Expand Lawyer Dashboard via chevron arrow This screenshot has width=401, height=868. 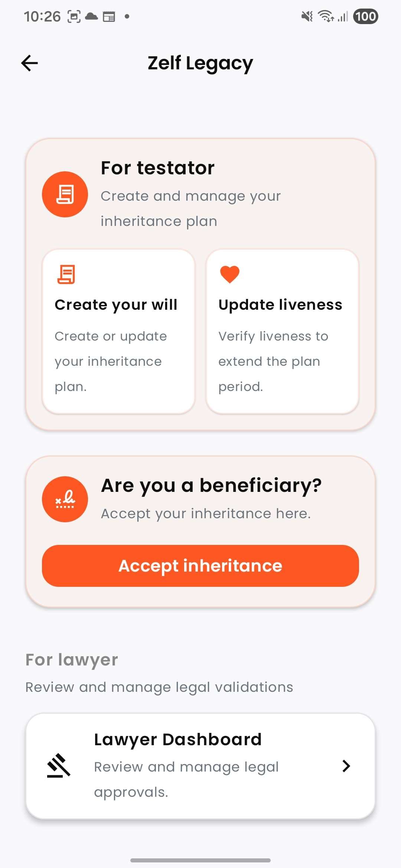click(346, 766)
